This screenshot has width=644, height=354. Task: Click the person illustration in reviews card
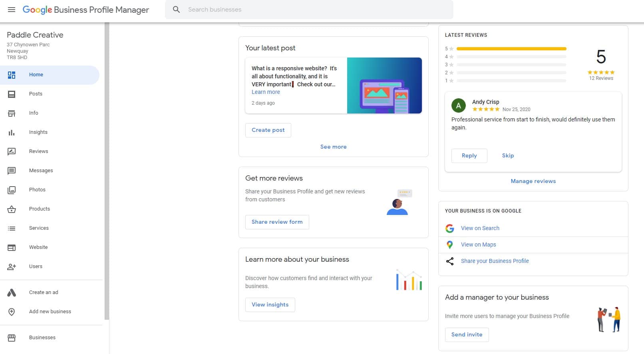(399, 202)
